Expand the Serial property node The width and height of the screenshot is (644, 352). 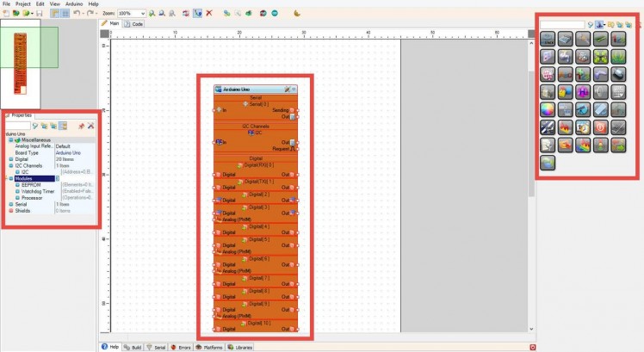pos(10,204)
